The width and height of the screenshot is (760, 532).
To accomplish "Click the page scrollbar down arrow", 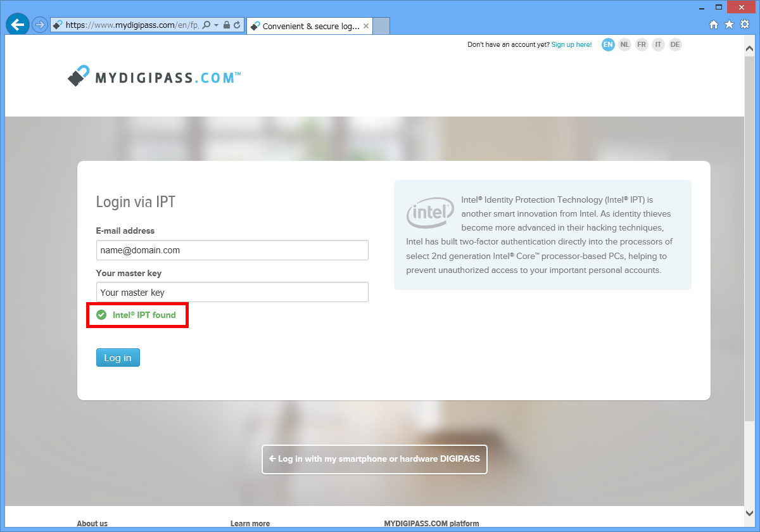I will tap(750, 513).
